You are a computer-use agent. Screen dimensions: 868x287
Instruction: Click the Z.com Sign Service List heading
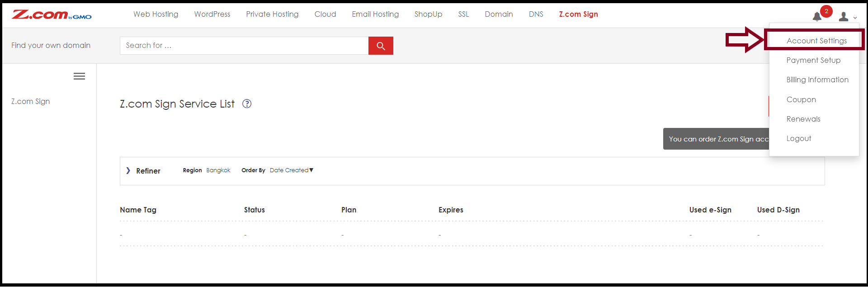tap(177, 104)
